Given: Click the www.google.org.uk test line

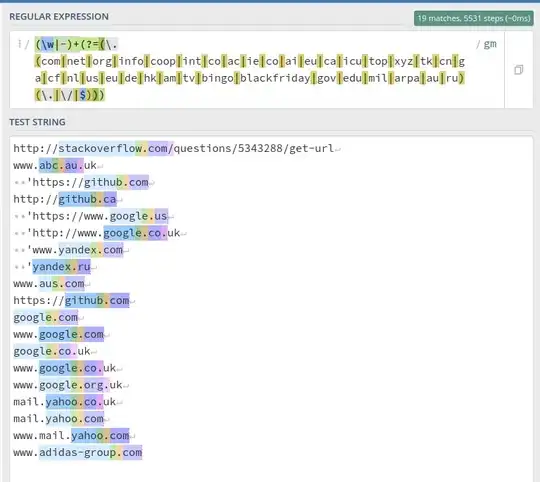Looking at the screenshot, I should [68, 385].
